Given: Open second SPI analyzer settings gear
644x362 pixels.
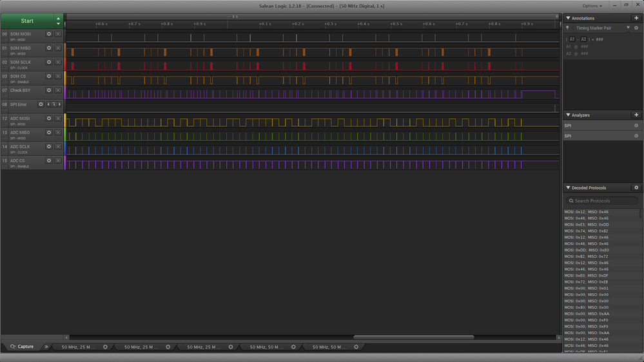Looking at the screenshot, I should pyautogui.click(x=636, y=136).
